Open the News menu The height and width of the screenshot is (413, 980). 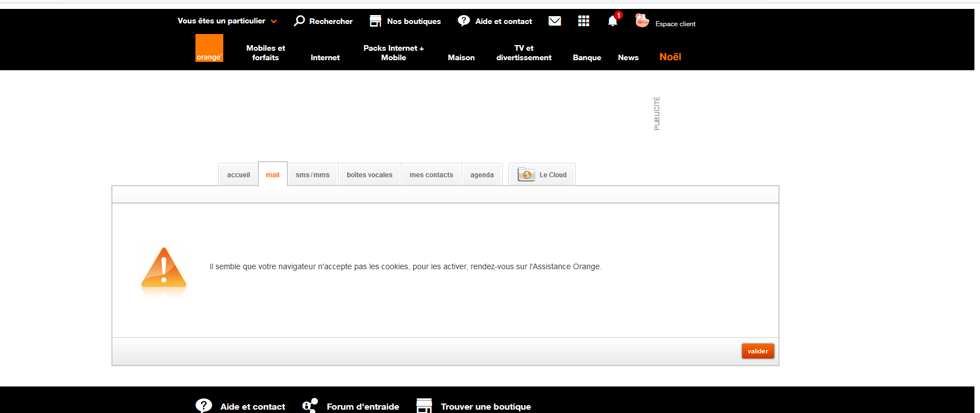pos(628,57)
